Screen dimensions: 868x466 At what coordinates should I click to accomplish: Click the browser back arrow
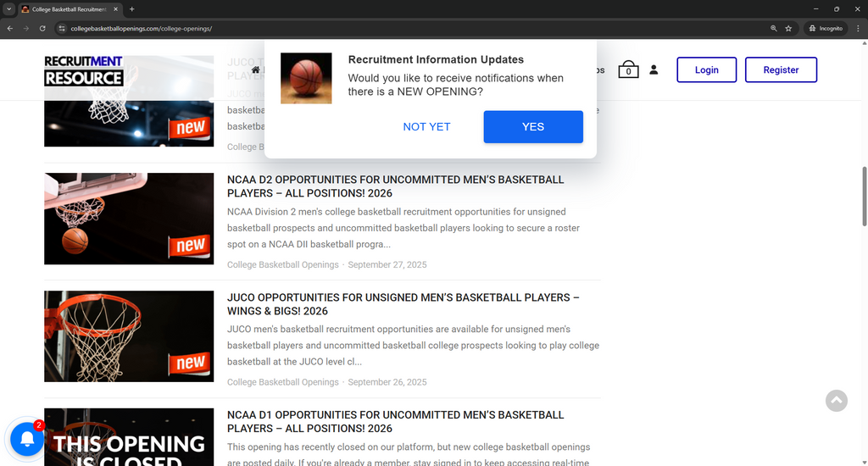pyautogui.click(x=10, y=28)
